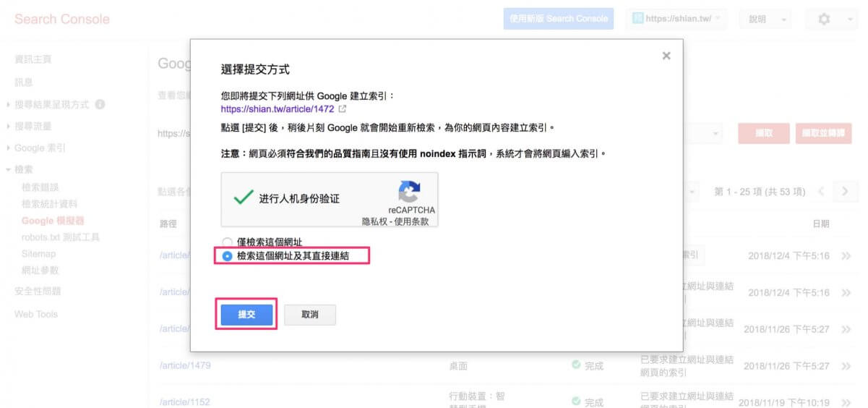Click the site favicon next to https://shian.tw/

(637, 19)
